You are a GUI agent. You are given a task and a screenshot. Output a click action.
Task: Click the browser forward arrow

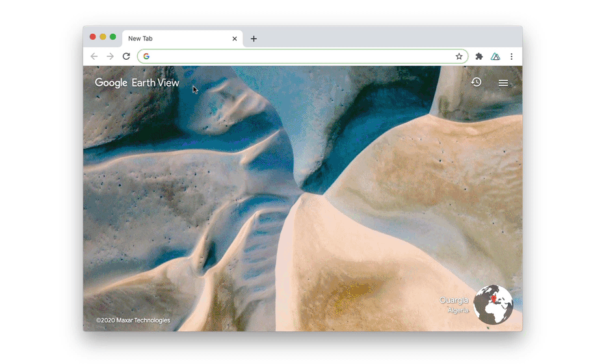(110, 57)
